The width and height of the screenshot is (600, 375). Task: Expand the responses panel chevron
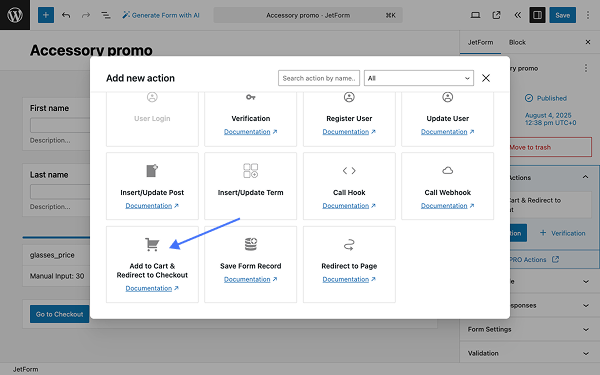click(585, 305)
